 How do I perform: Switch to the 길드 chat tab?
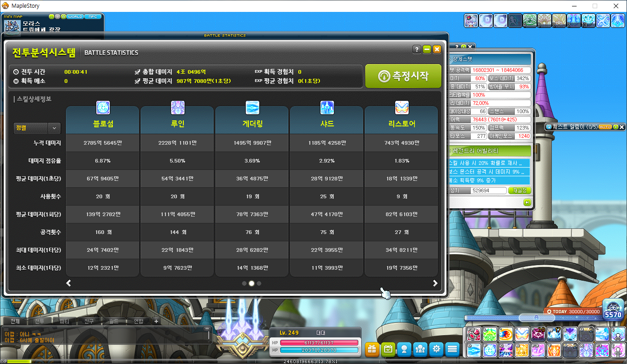(x=114, y=321)
